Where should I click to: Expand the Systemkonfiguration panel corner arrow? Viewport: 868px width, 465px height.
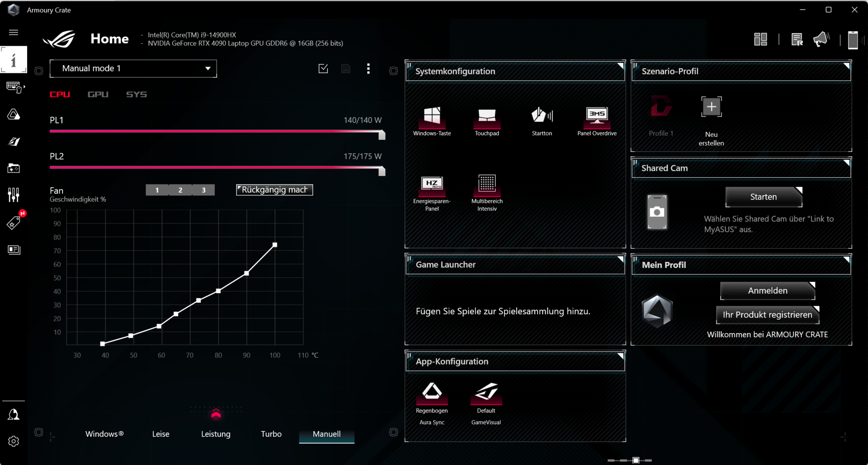point(620,66)
